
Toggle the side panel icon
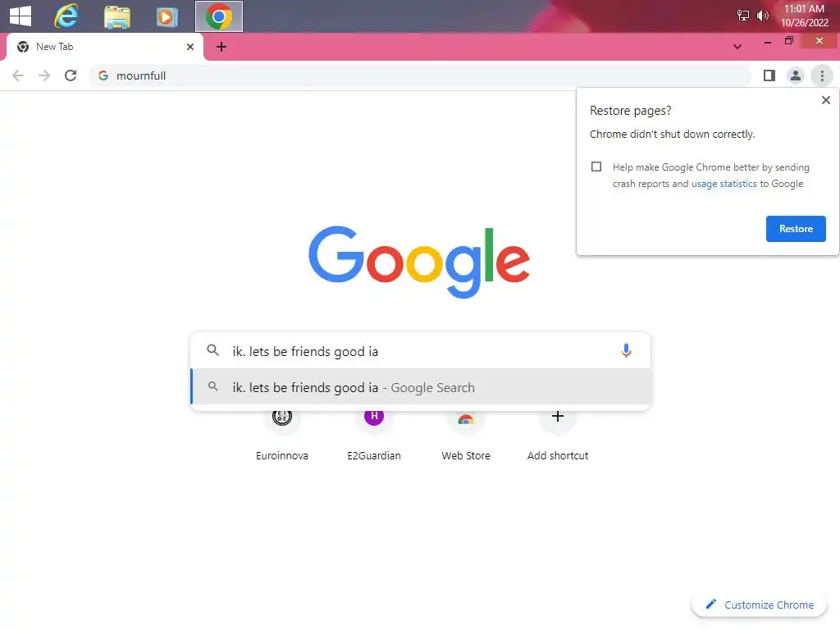pyautogui.click(x=769, y=75)
